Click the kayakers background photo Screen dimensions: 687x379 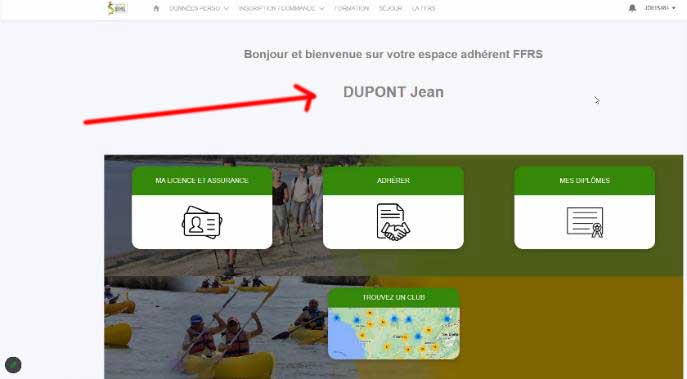pyautogui.click(x=215, y=329)
